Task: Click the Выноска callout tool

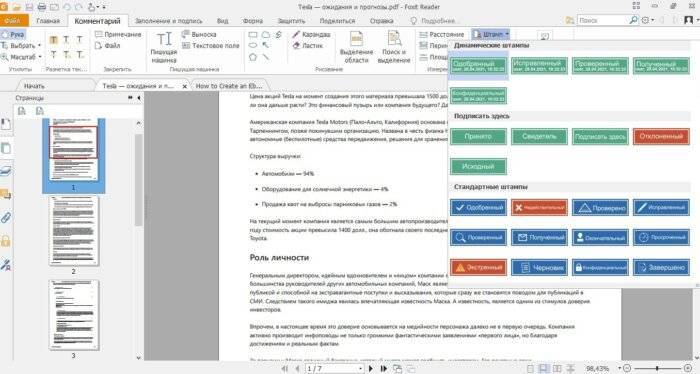Action: [x=199, y=34]
